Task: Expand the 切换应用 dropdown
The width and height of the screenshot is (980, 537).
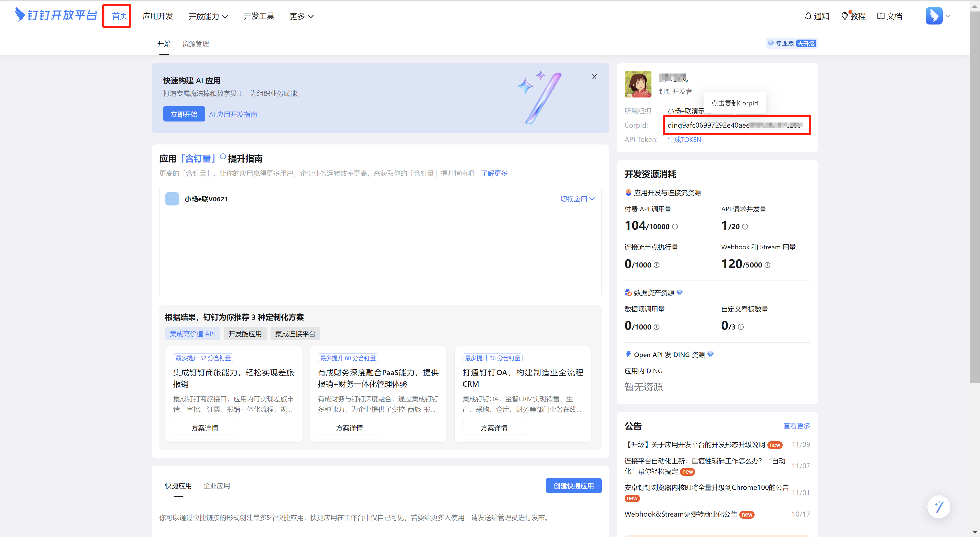Action: click(x=577, y=199)
